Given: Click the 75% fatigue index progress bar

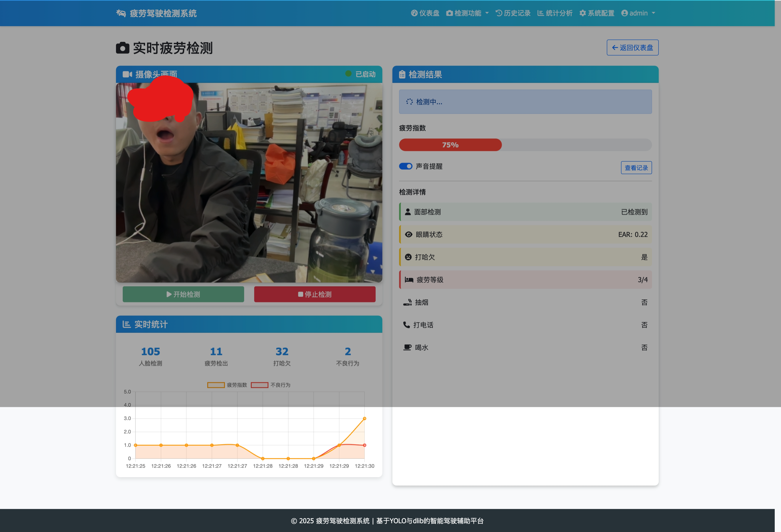Looking at the screenshot, I should [x=450, y=145].
